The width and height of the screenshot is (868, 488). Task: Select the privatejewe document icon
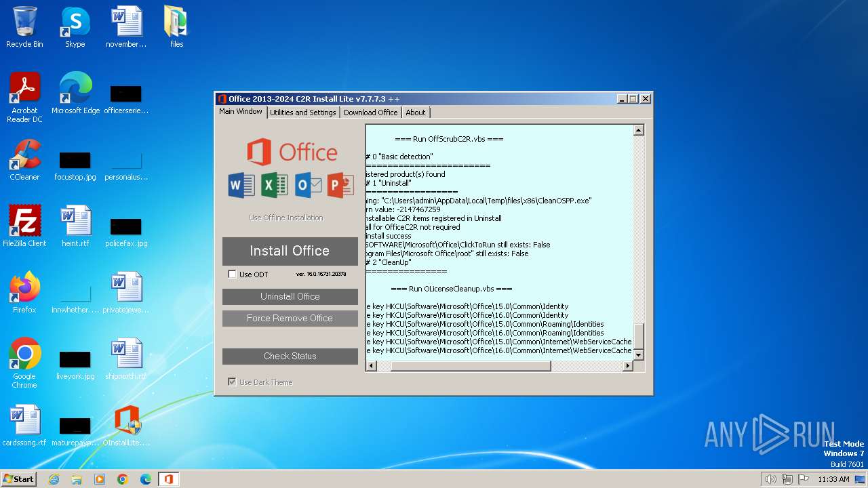click(126, 293)
